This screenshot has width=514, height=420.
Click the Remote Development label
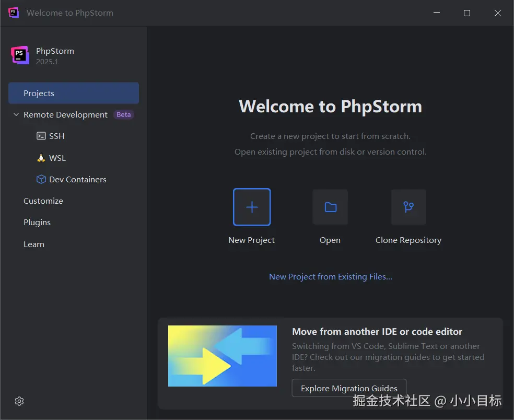click(66, 115)
